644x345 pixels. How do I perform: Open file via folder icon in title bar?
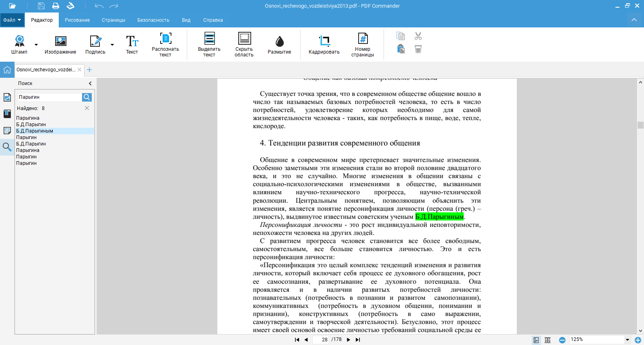(12, 6)
